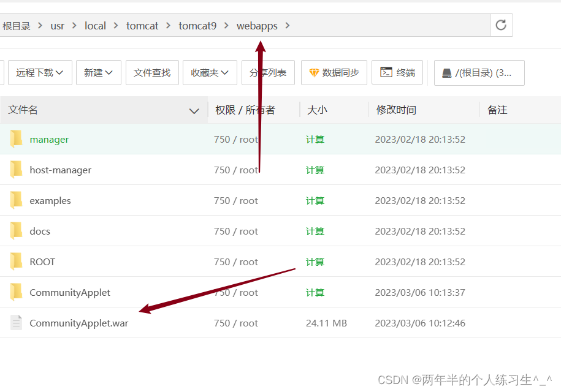Click the examples folder icon
The image size is (561, 392).
pyautogui.click(x=16, y=200)
